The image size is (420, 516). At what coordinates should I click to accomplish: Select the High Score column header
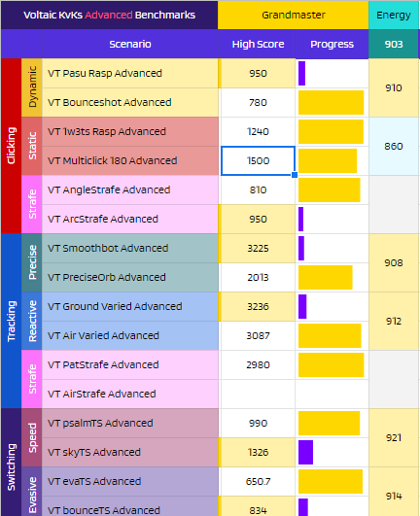258,44
